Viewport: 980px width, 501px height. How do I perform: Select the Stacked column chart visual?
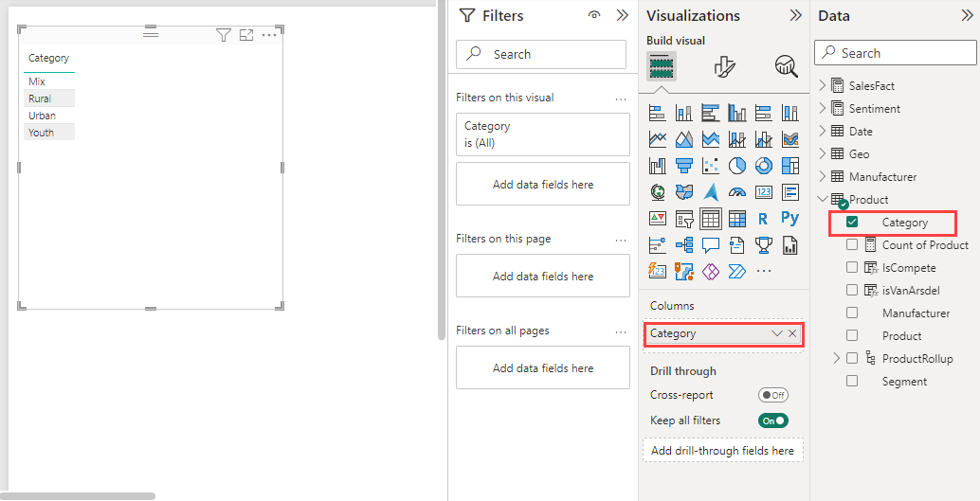coord(684,113)
